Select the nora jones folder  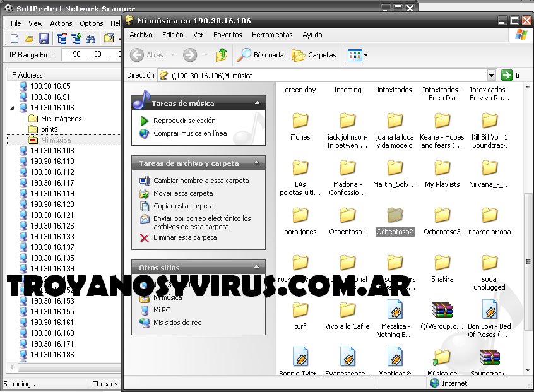pos(300,215)
